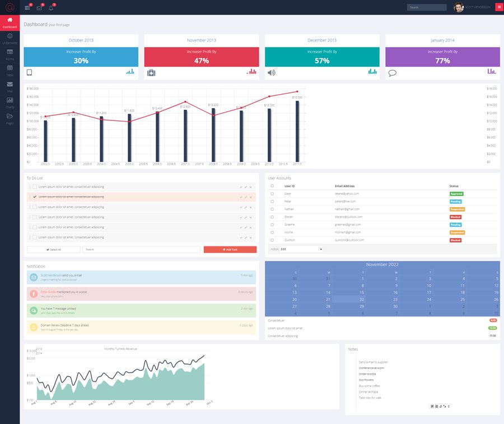Select November 22 on the calendar
This screenshot has height=424, width=504.
pos(362,300)
